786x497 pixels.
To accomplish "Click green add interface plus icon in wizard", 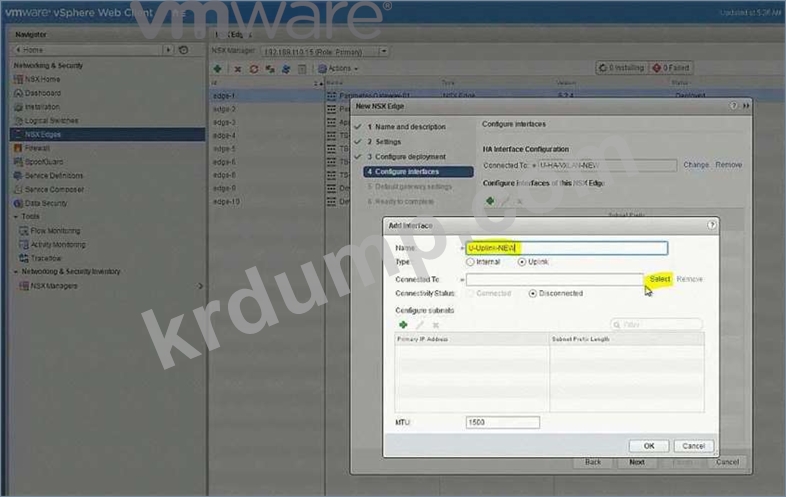I will point(490,201).
